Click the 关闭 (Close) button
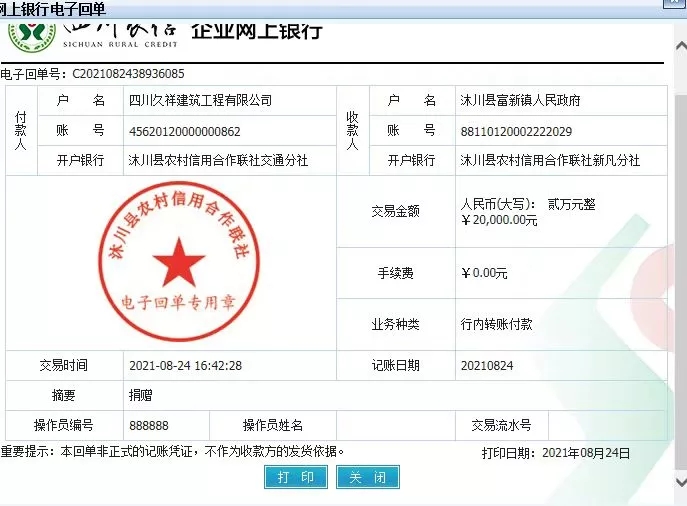 [x=367, y=477]
